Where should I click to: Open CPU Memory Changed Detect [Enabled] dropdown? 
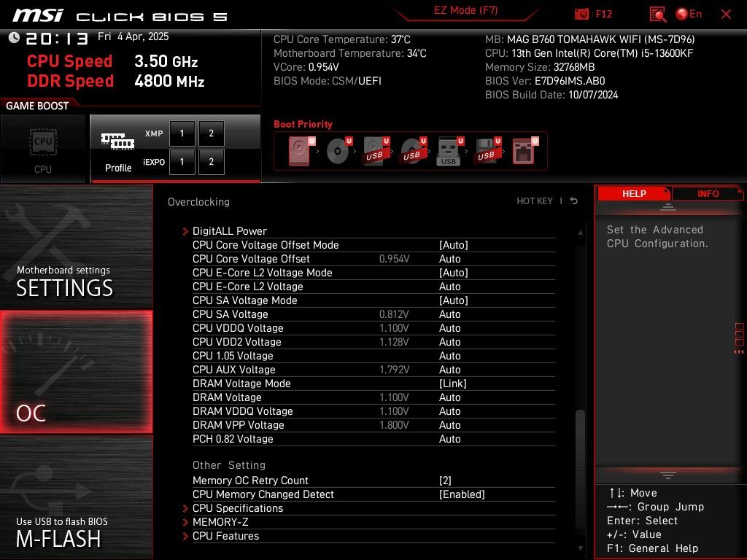[462, 494]
